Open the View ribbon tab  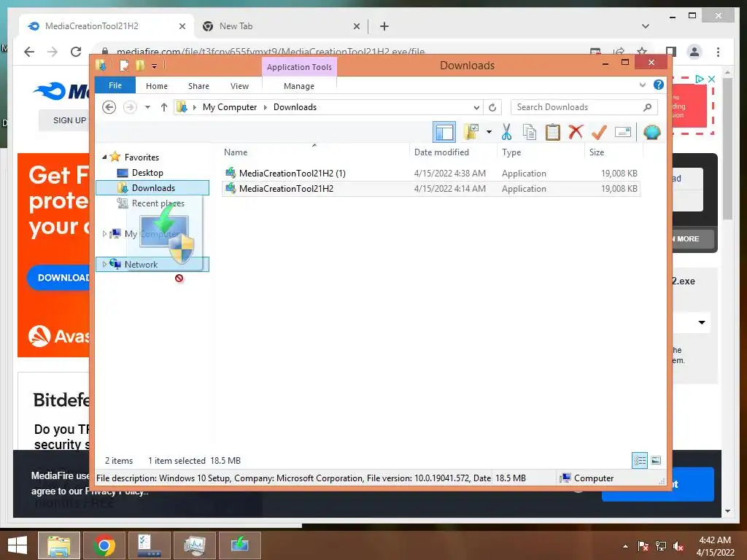239,86
